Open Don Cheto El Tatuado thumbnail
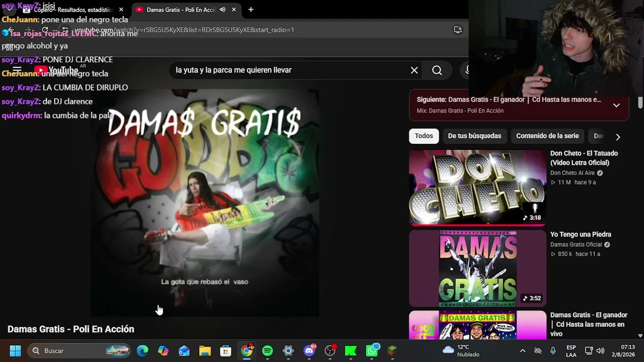The width and height of the screenshot is (644, 362). click(477, 188)
